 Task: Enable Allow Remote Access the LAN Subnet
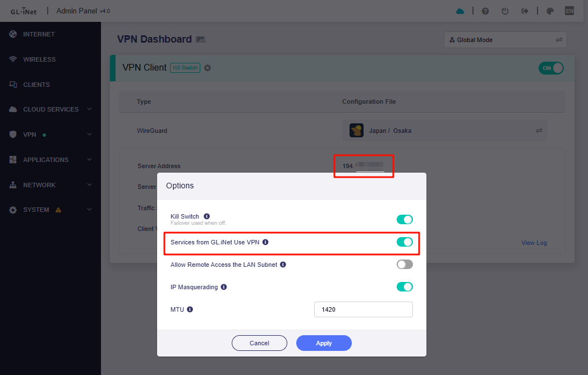coord(405,265)
